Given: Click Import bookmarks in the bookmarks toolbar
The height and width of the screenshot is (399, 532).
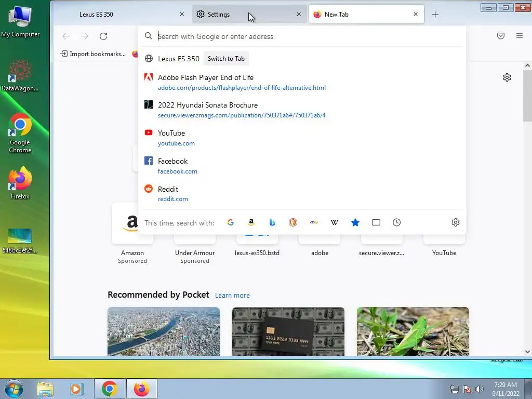Looking at the screenshot, I should [x=93, y=54].
